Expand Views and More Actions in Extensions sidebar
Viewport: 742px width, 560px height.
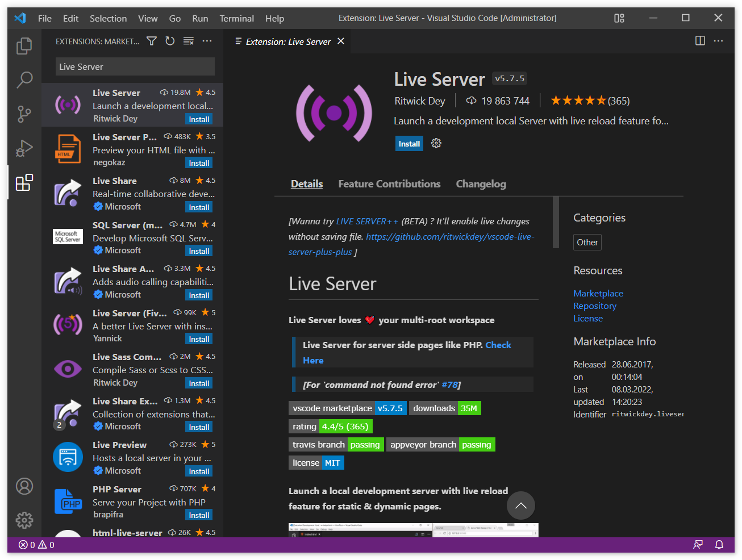[x=207, y=41]
